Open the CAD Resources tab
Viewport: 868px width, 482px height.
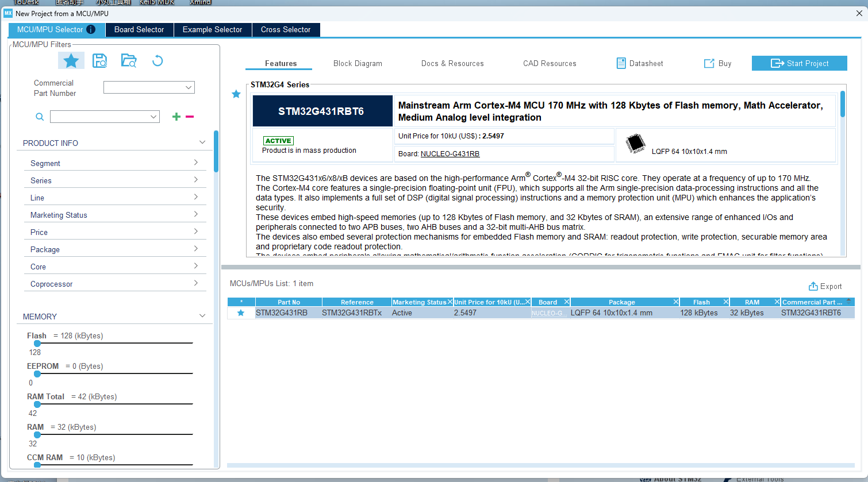550,63
